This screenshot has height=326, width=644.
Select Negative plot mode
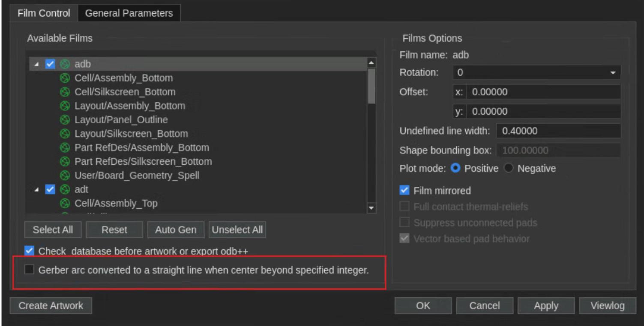tap(509, 169)
